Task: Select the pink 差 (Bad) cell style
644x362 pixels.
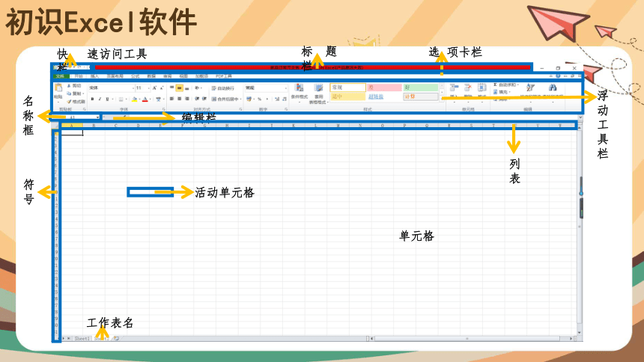Action: pos(384,88)
